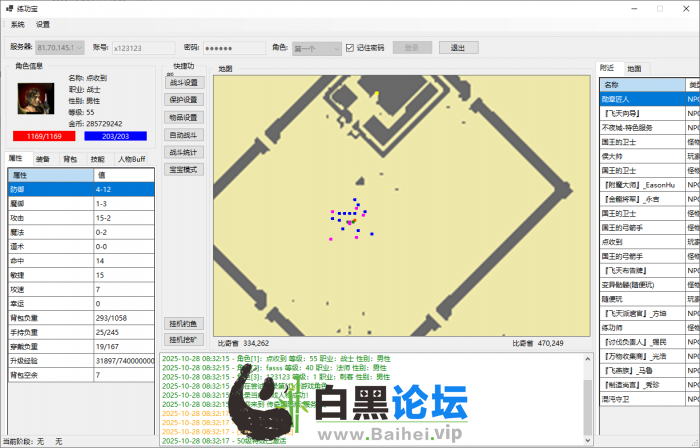Click the 退出 button
The width and height of the screenshot is (700, 448).
(458, 47)
